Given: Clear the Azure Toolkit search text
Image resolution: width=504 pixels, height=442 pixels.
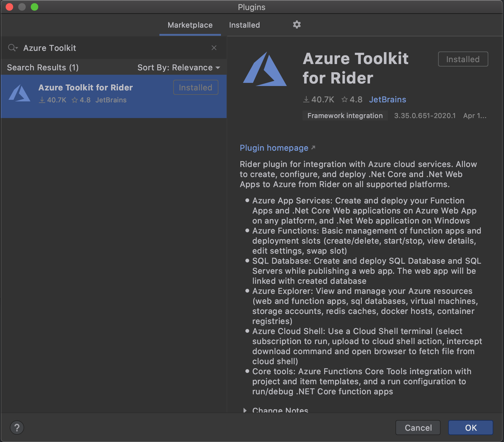Looking at the screenshot, I should click(x=214, y=48).
